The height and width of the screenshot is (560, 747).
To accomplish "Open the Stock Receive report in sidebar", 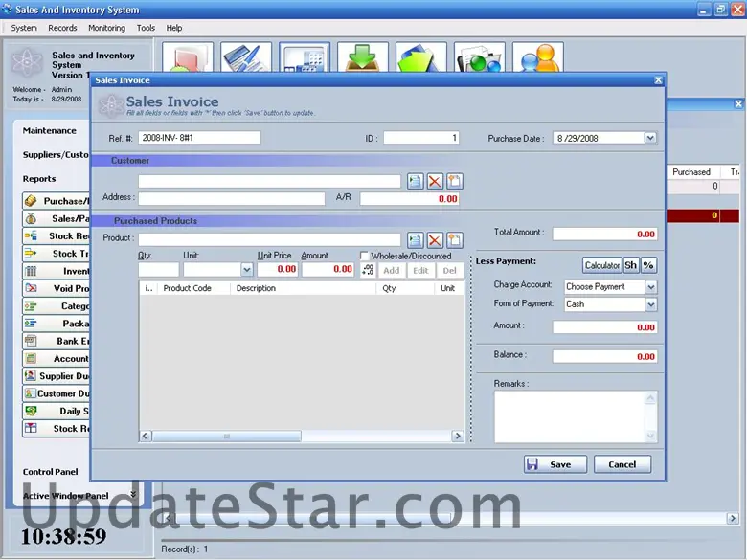I will coord(57,235).
